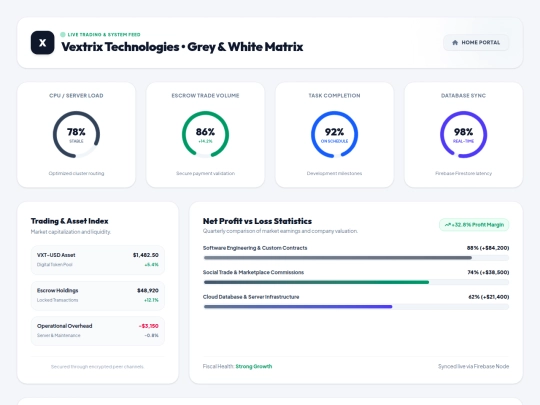Image resolution: width=540 pixels, height=405 pixels.
Task: Click the 74% (+$38,500) figure
Action: coord(488,272)
